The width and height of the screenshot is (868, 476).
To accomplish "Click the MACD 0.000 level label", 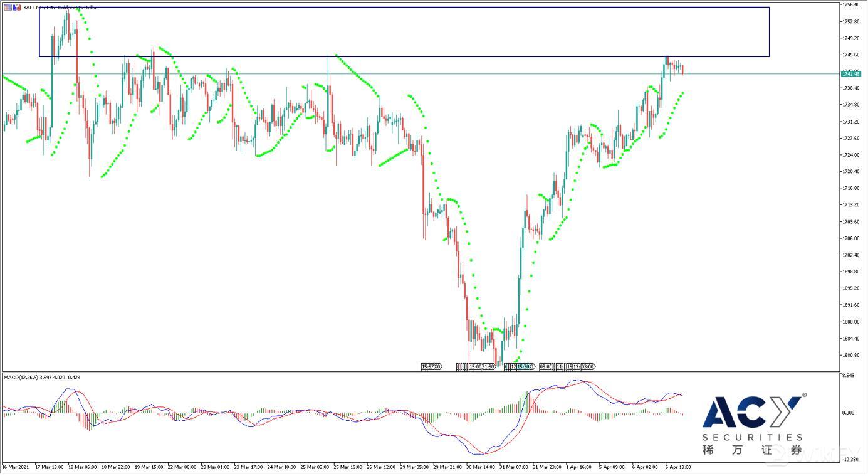I will 848,413.
